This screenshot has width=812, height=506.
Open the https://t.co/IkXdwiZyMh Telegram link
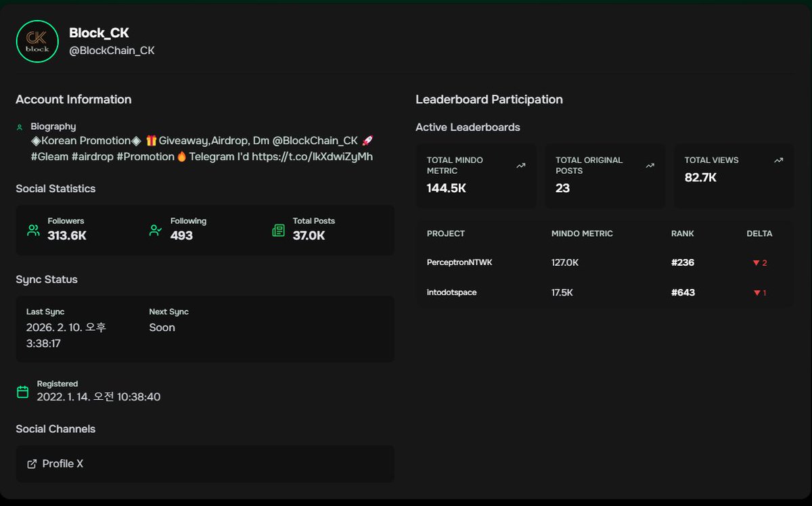[312, 157]
